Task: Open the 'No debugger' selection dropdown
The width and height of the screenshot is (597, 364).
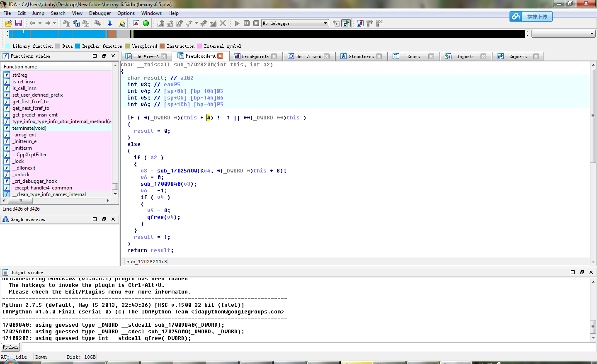Action: [x=295, y=23]
